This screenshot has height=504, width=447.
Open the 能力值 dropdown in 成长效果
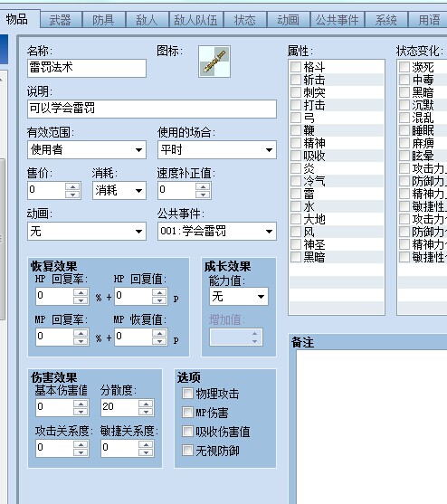[x=239, y=297]
